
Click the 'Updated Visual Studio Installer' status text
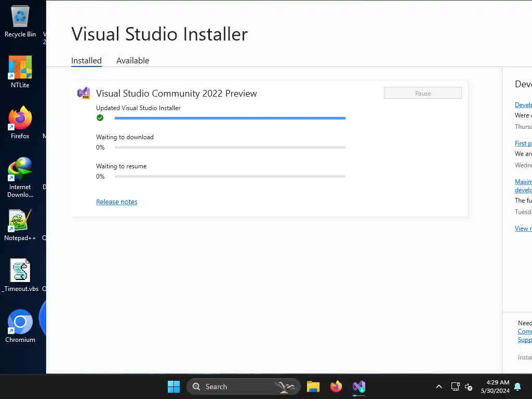(x=138, y=108)
